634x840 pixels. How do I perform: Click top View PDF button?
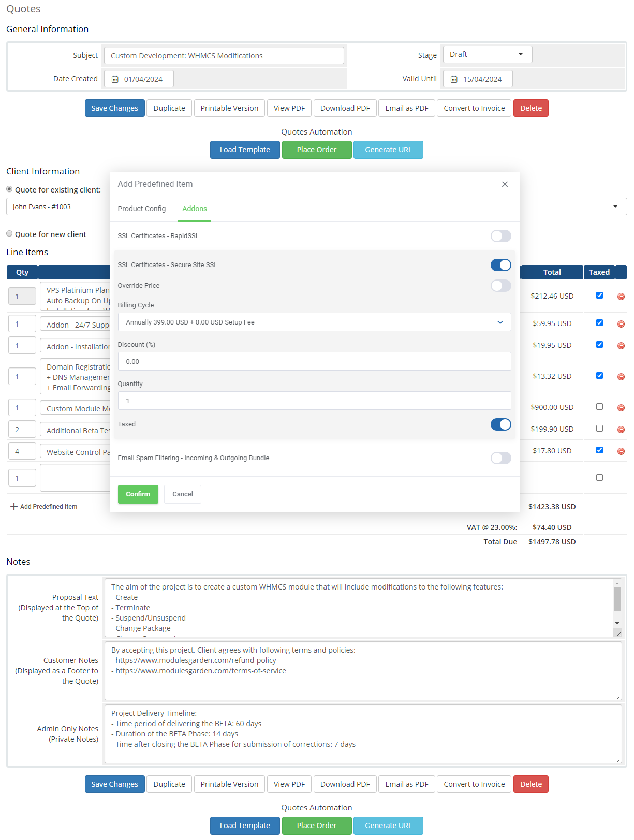[x=289, y=108]
